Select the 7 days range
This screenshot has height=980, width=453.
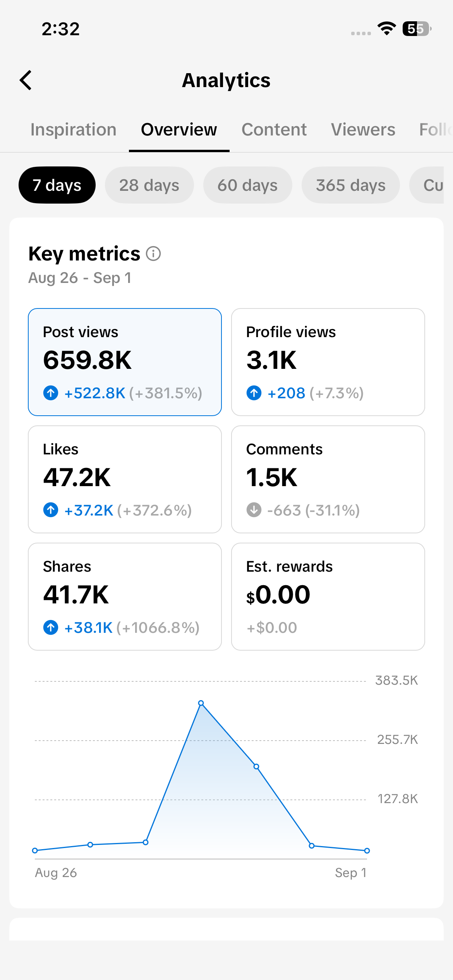tap(57, 185)
